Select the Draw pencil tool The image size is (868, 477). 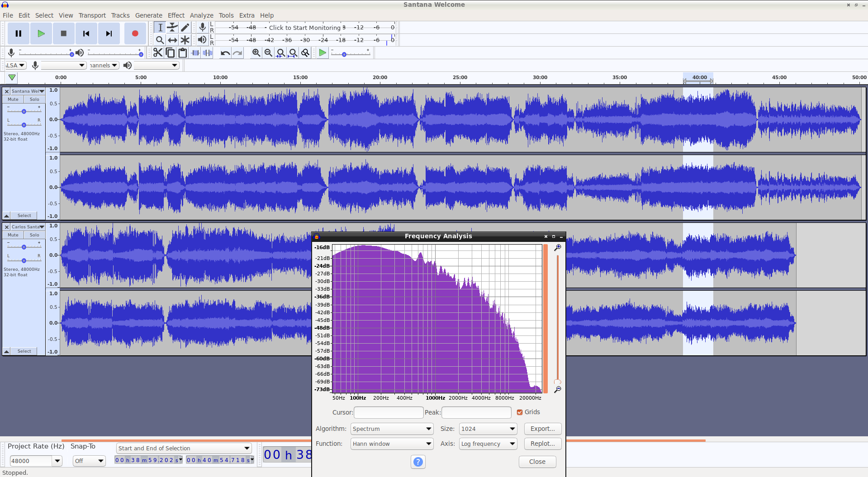coord(185,28)
